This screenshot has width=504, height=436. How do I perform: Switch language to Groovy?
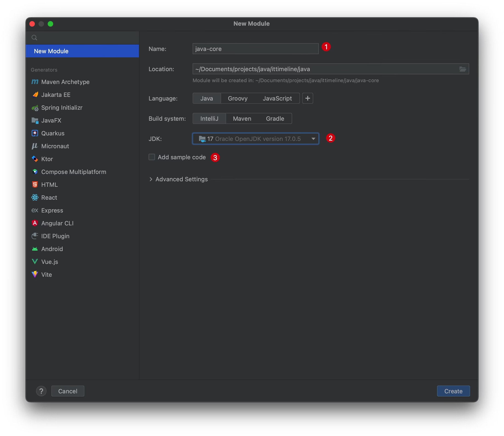[238, 98]
